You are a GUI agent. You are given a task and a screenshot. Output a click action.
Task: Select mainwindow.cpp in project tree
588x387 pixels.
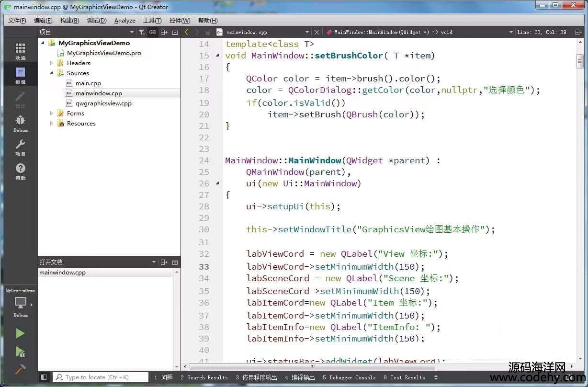coord(99,93)
